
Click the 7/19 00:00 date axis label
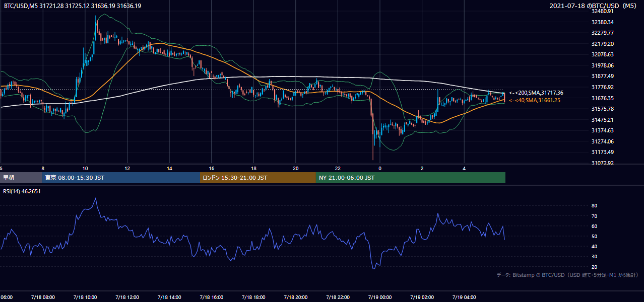coord(380,297)
